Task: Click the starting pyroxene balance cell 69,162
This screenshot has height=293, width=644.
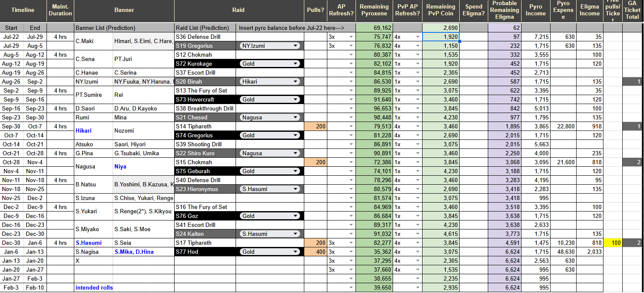Action: [x=374, y=28]
